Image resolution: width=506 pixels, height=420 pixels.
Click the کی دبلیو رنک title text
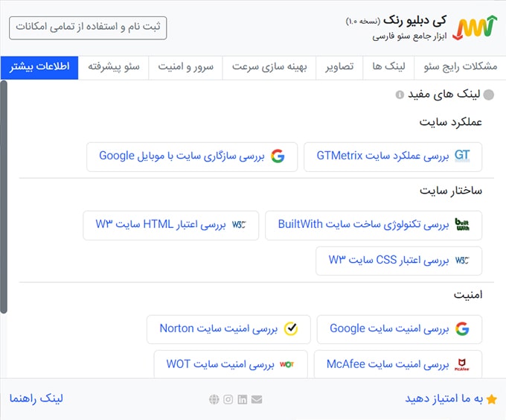coord(414,21)
